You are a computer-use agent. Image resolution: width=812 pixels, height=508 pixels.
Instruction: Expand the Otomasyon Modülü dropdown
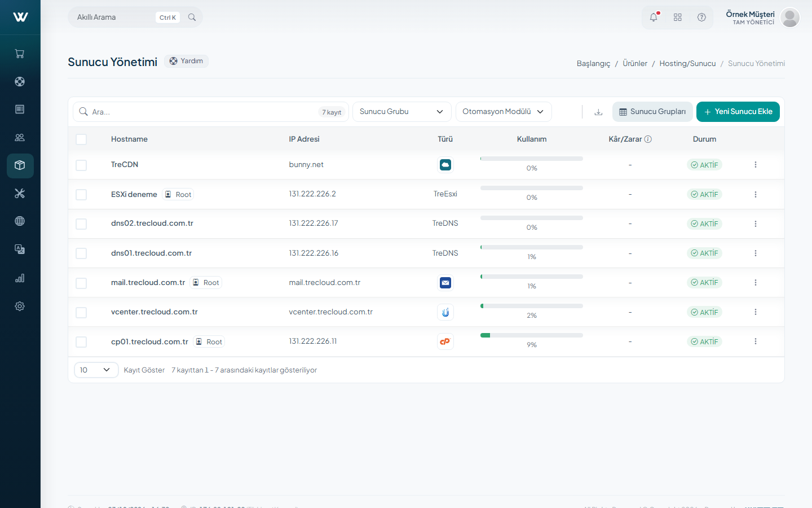(x=504, y=112)
